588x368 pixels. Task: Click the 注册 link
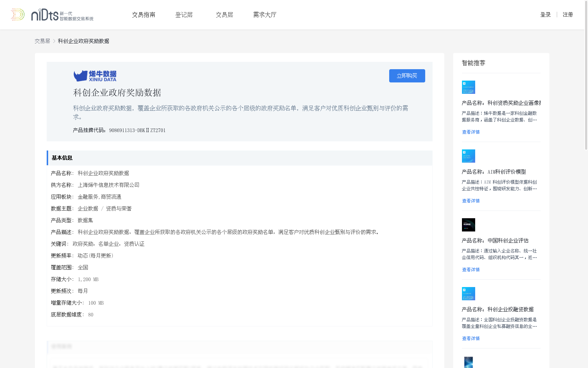(x=568, y=15)
